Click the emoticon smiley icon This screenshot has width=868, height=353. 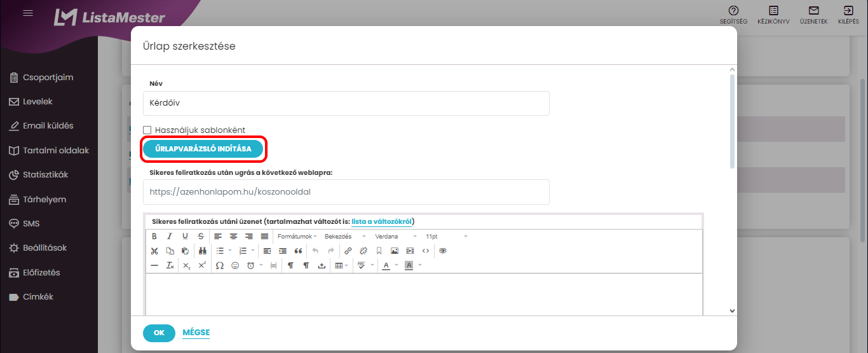pos(235,266)
